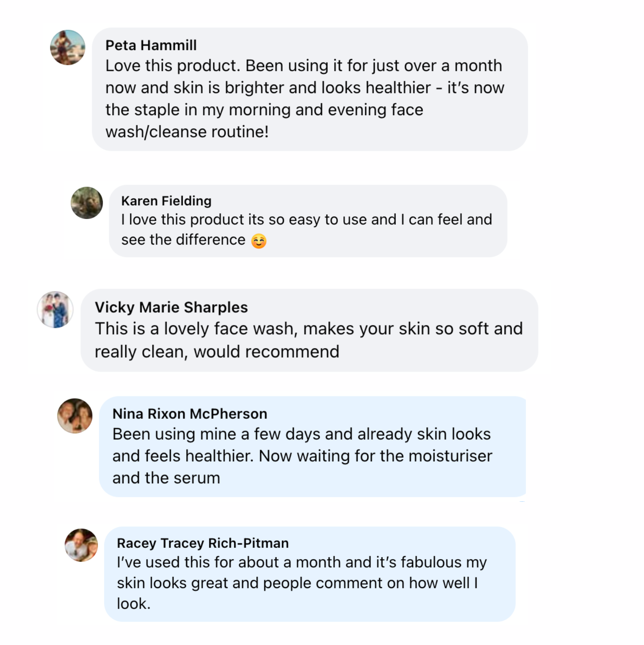
Task: Click Racey Tracey Rich-Pitman's profile photo
Action: tap(81, 545)
